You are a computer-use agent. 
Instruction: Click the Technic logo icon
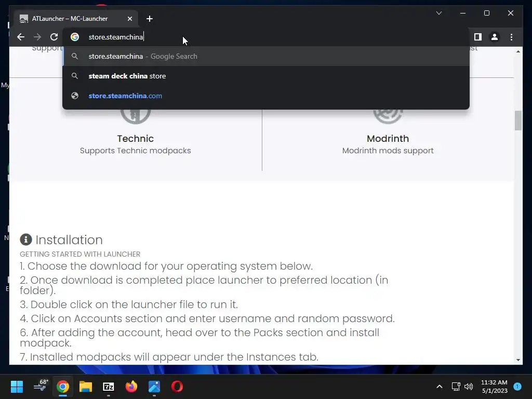click(x=136, y=116)
